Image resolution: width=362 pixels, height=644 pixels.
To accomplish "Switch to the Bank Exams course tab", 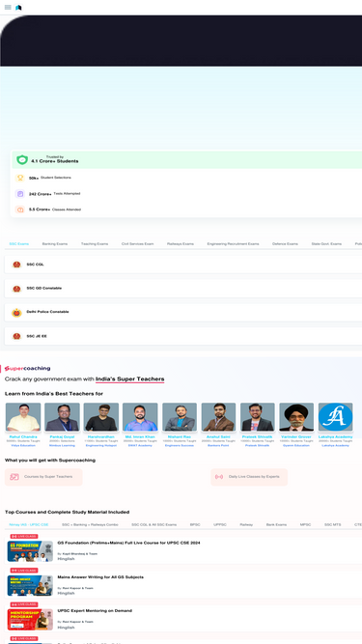I will [276, 525].
